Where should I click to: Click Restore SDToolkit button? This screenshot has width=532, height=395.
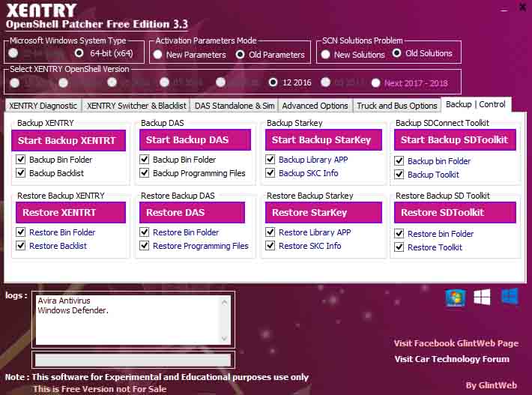(455, 212)
